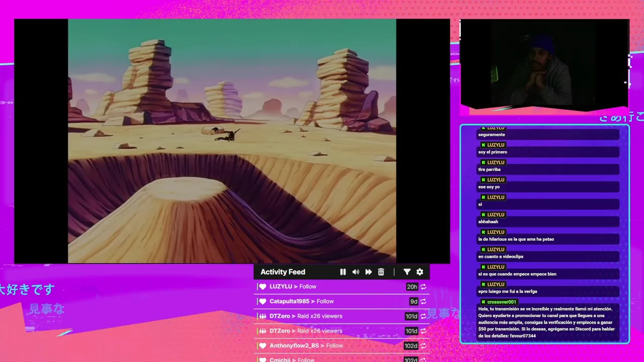Click chat message 'en cuanto a videoclips'

click(x=501, y=256)
